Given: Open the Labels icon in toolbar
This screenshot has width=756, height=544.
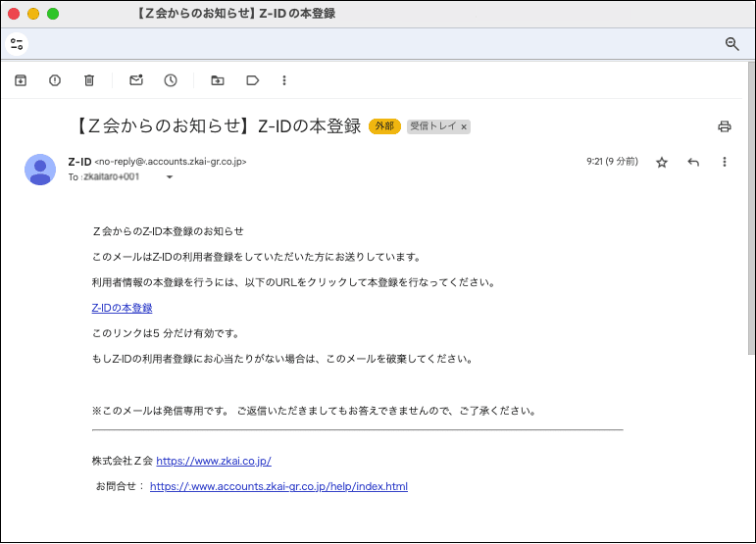Looking at the screenshot, I should point(252,80).
